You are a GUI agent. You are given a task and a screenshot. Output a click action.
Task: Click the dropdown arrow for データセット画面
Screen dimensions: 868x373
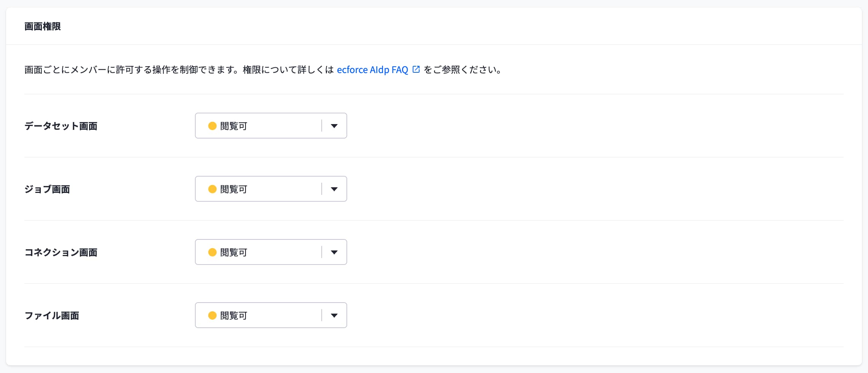(334, 126)
